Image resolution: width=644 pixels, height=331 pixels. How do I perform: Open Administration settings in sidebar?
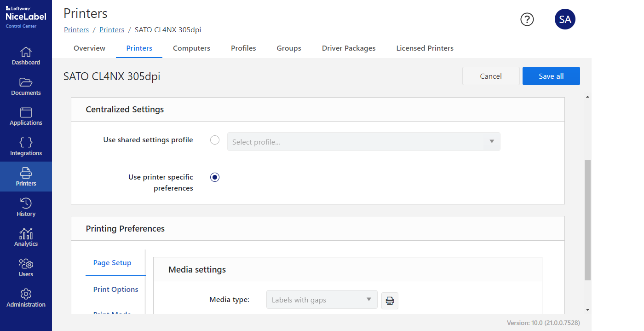pyautogui.click(x=26, y=298)
